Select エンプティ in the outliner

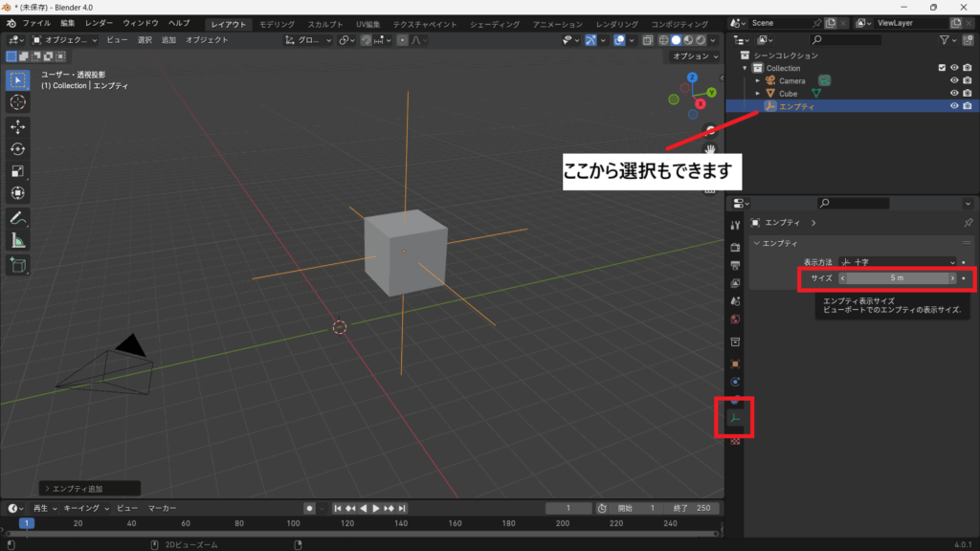click(796, 106)
